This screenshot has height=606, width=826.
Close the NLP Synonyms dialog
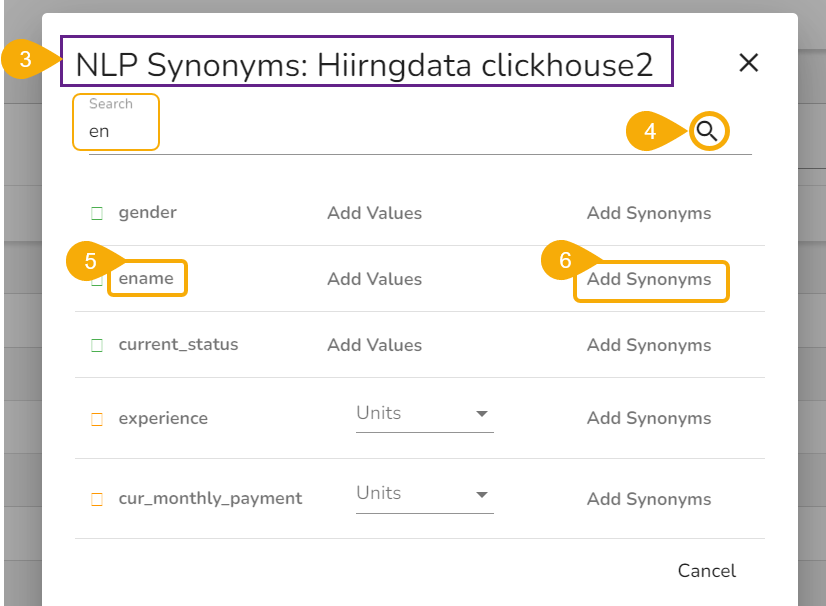(748, 63)
